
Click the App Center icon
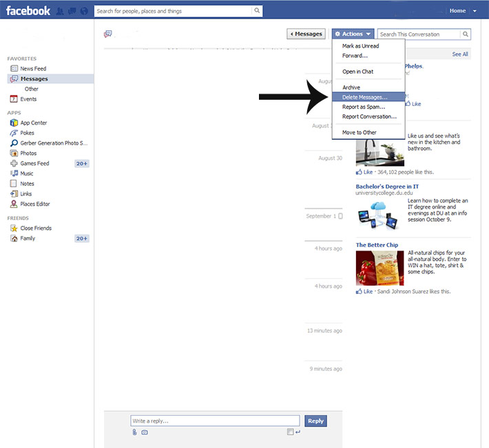(x=14, y=122)
